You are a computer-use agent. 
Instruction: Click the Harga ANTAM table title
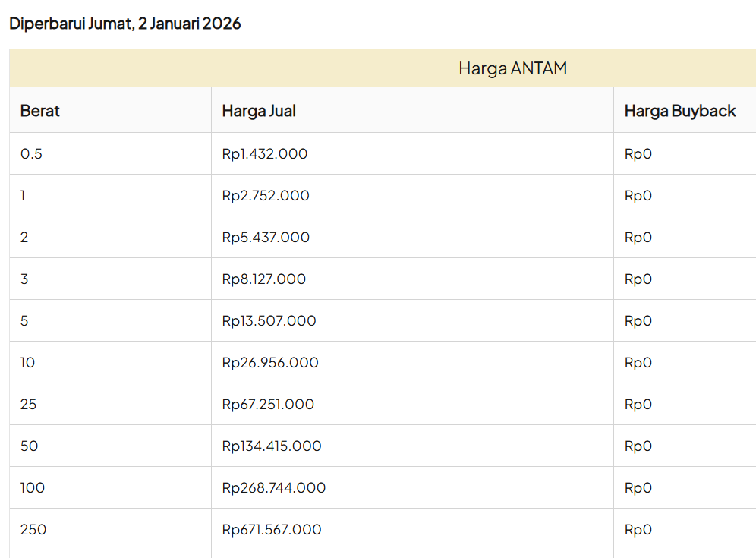pyautogui.click(x=512, y=68)
